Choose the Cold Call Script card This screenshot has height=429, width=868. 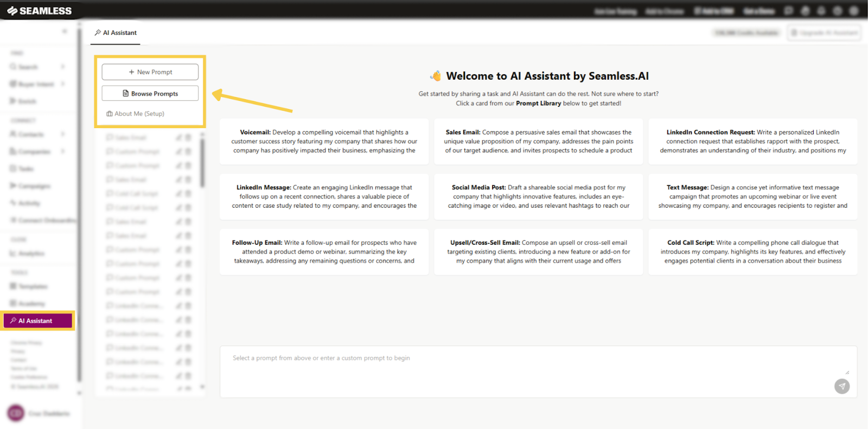[x=752, y=252]
